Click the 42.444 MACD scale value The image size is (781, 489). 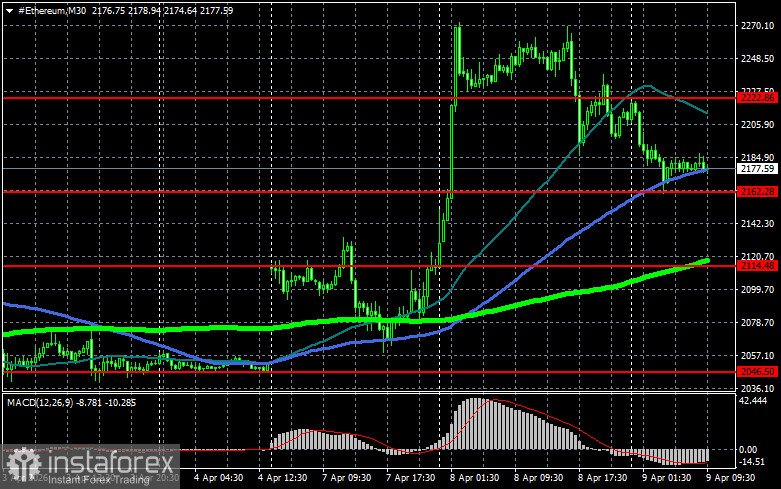(753, 401)
